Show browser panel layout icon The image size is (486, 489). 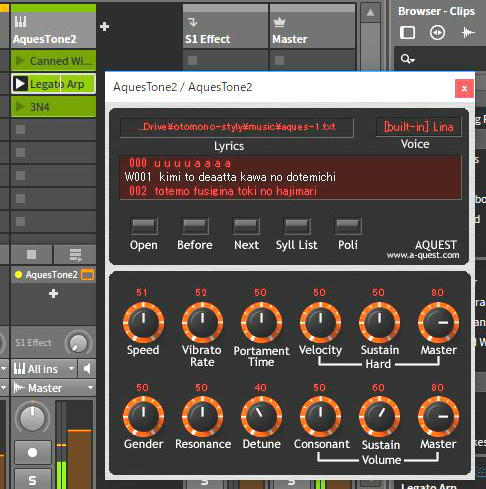pyautogui.click(x=407, y=33)
